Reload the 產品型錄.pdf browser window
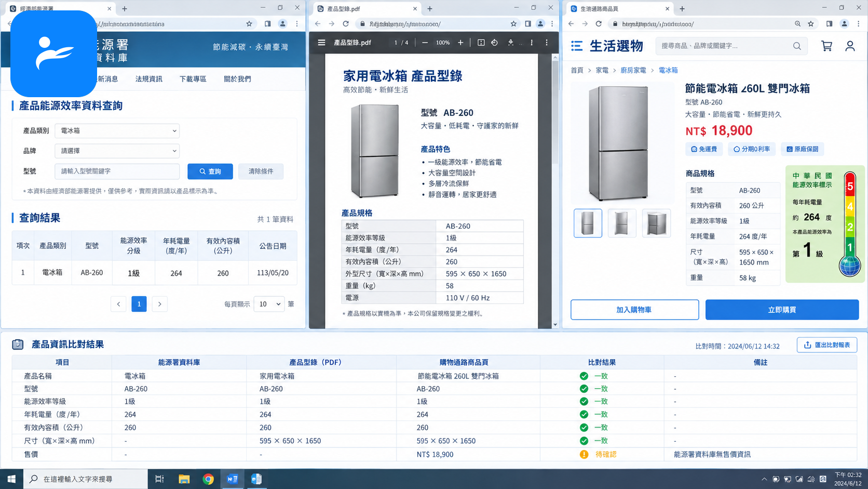This screenshot has height=489, width=868. (x=346, y=24)
